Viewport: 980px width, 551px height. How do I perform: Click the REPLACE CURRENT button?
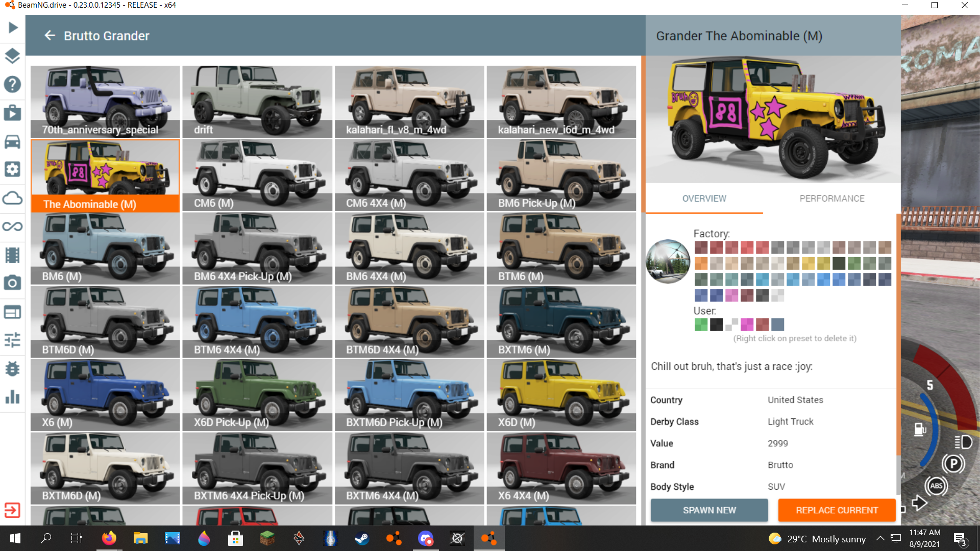click(837, 510)
